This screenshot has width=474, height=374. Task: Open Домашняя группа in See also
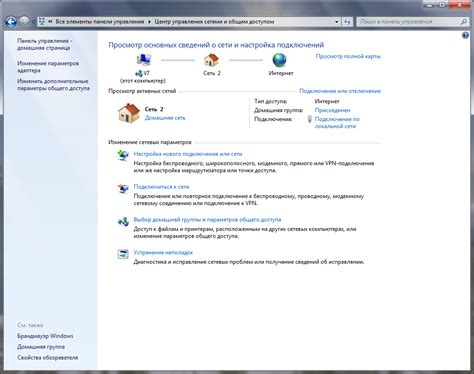pyautogui.click(x=41, y=347)
